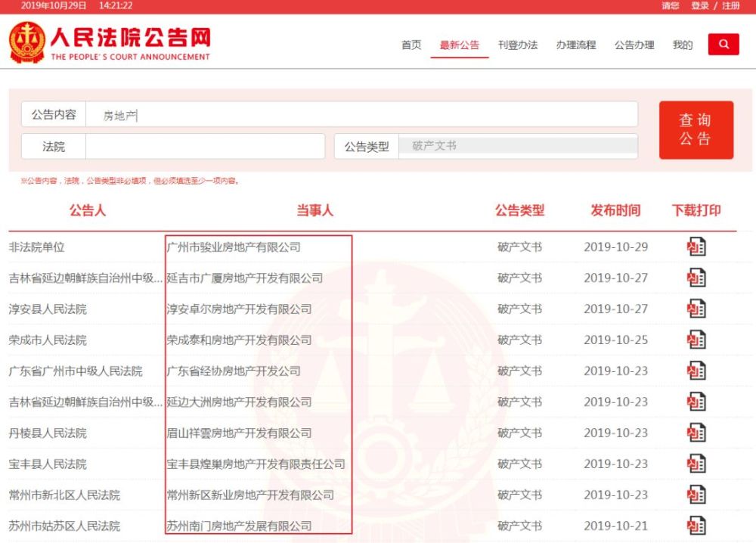Download the 广东省经协房地产开发公司 announcement document

(x=696, y=371)
